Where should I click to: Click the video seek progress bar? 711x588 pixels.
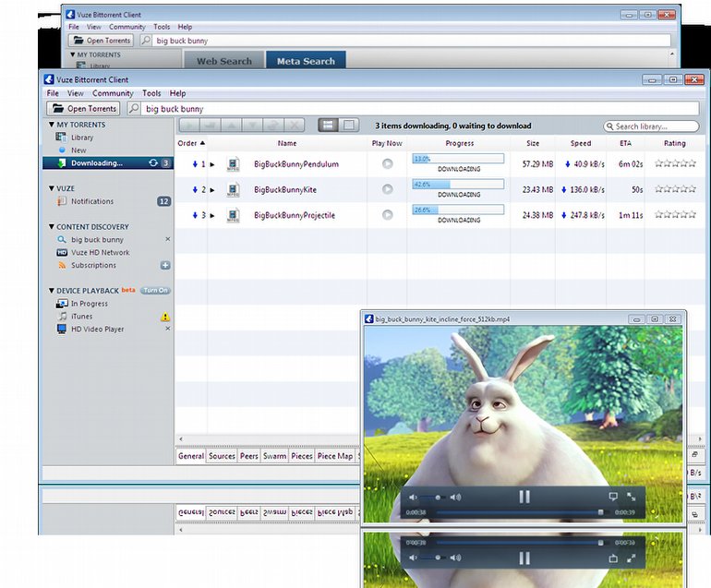click(x=517, y=512)
